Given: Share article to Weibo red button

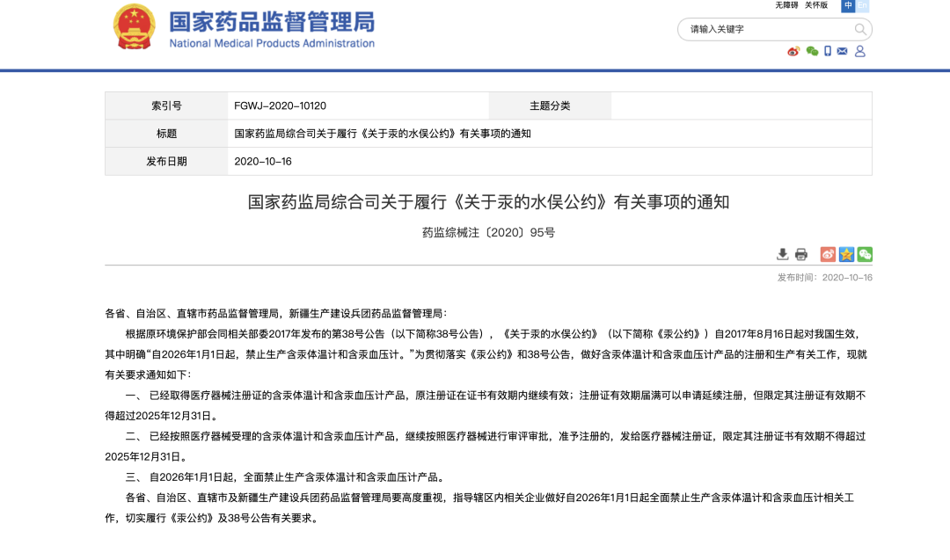Looking at the screenshot, I should [828, 254].
